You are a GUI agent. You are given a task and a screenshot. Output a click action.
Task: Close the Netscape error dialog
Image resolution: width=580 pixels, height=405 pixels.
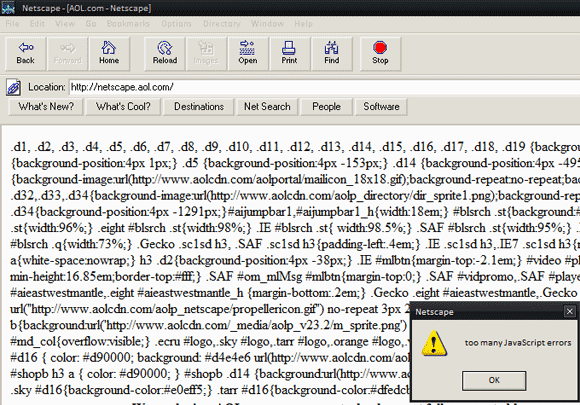(570, 312)
